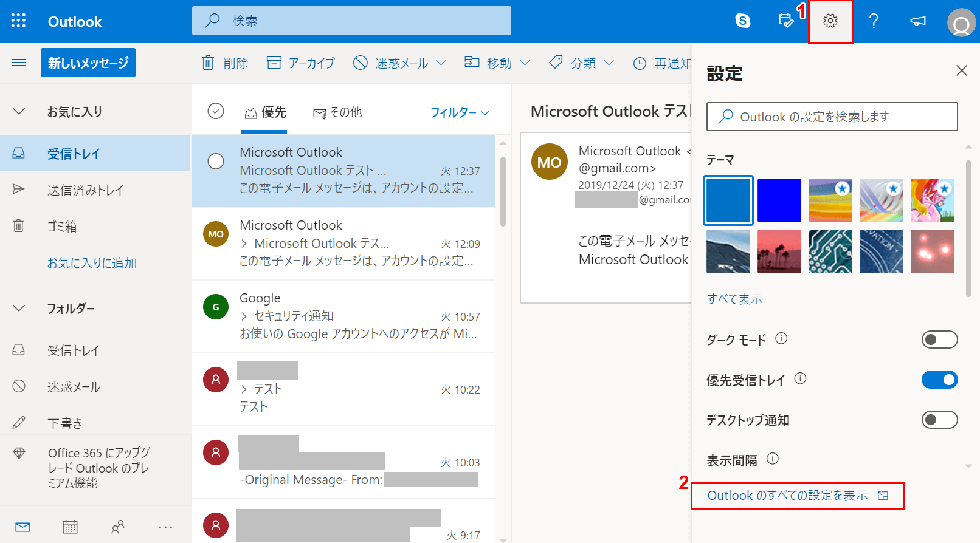Open the People contacts icon
980x543 pixels.
pyautogui.click(x=118, y=527)
